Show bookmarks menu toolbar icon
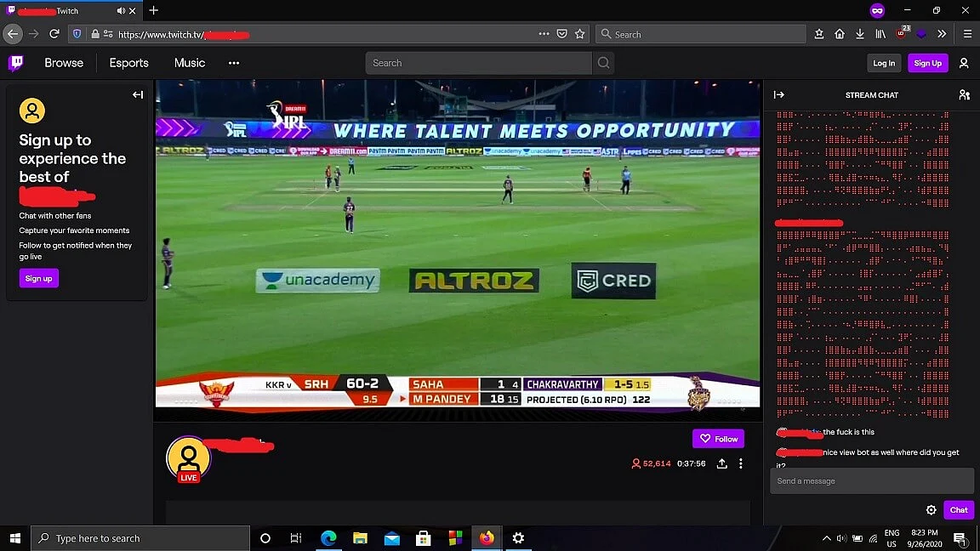The width and height of the screenshot is (980, 551). pos(818,34)
